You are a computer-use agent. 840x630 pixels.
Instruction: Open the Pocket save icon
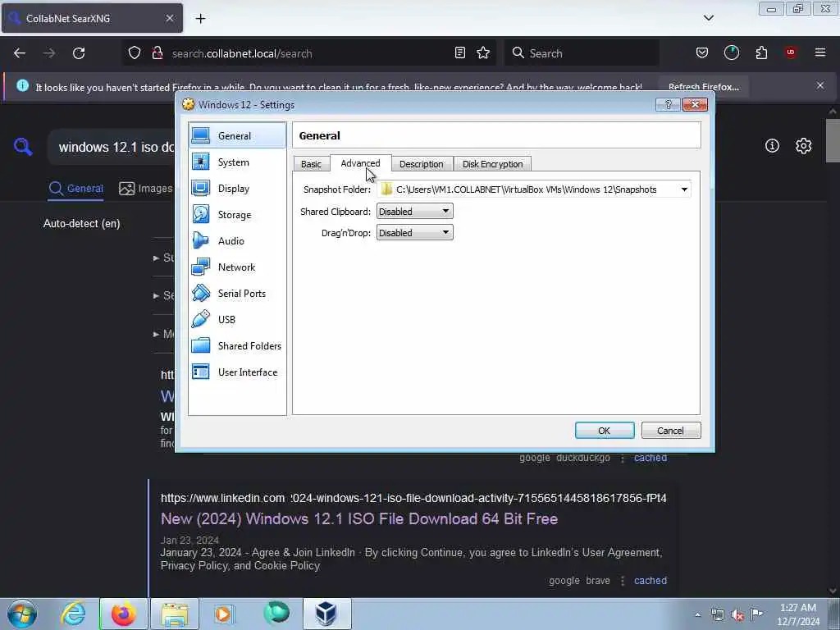(702, 52)
